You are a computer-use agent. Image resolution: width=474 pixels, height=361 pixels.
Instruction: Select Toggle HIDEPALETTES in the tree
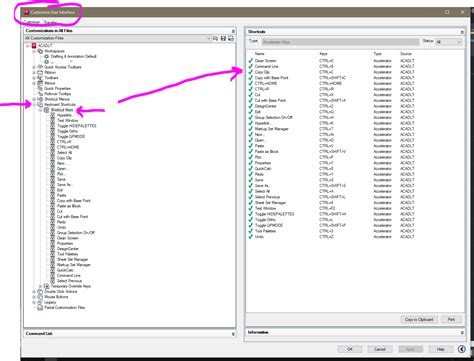[77, 126]
